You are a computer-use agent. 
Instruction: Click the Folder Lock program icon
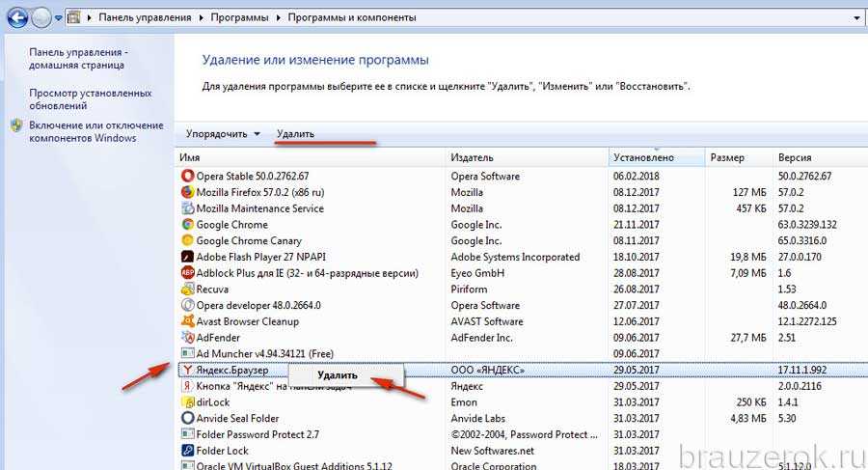[x=188, y=450]
